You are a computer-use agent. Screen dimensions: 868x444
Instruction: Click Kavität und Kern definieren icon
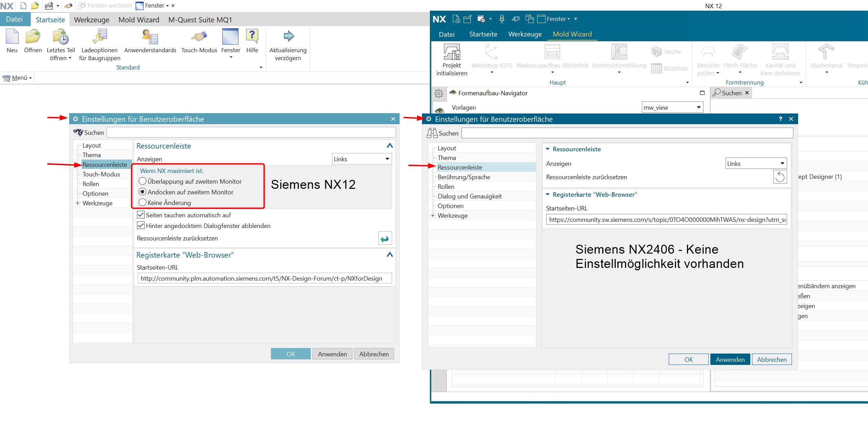780,52
